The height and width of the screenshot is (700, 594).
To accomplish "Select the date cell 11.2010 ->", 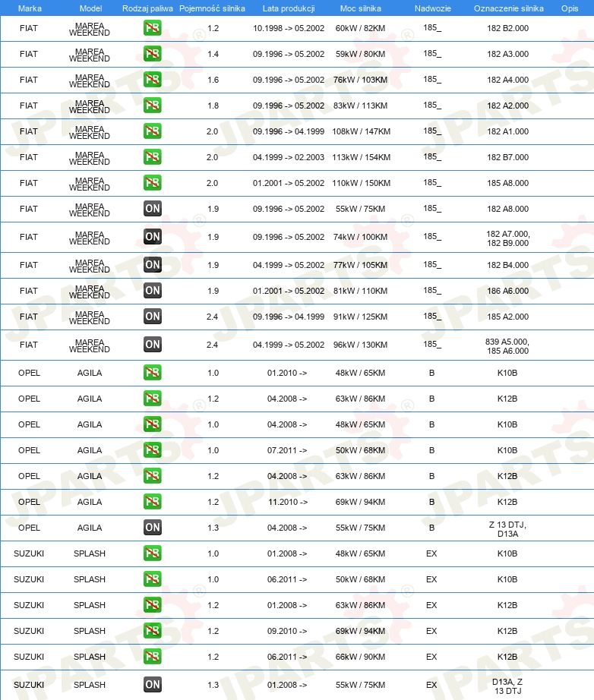I will (287, 503).
